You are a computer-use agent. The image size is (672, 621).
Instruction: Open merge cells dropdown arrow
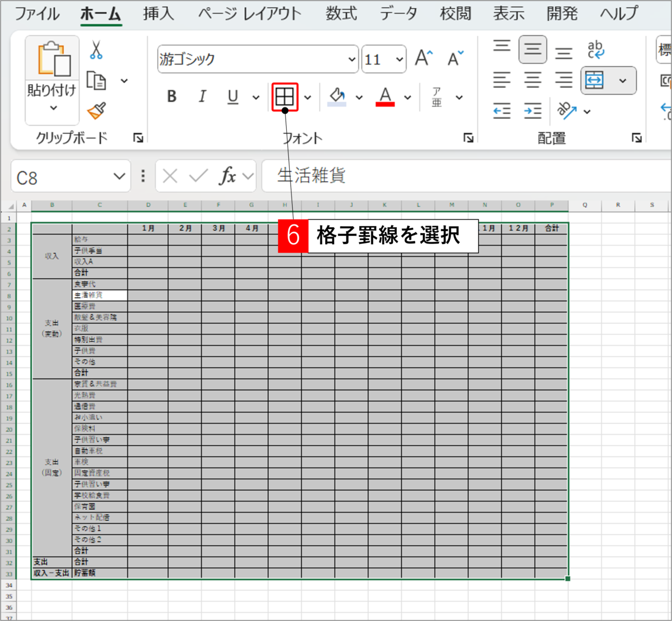point(623,80)
